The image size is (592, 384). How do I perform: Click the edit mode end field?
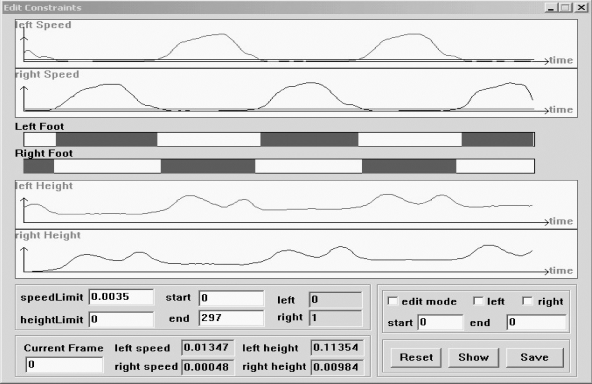pos(536,322)
